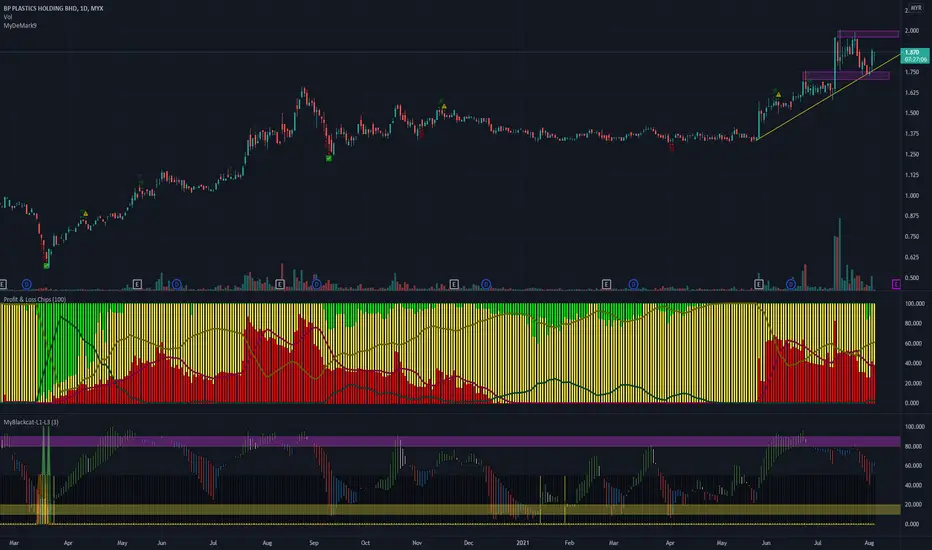Select the MyDeMark9 indicator legend

tap(20, 26)
